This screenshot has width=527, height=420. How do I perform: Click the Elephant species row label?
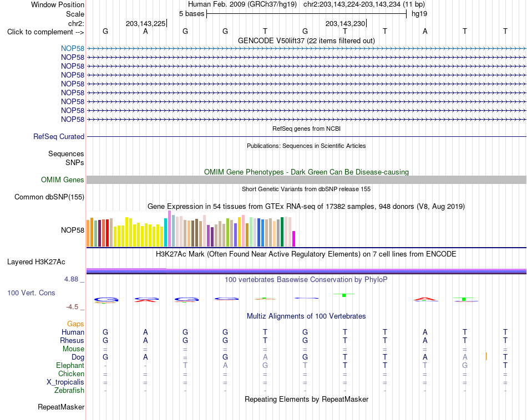[x=70, y=365]
